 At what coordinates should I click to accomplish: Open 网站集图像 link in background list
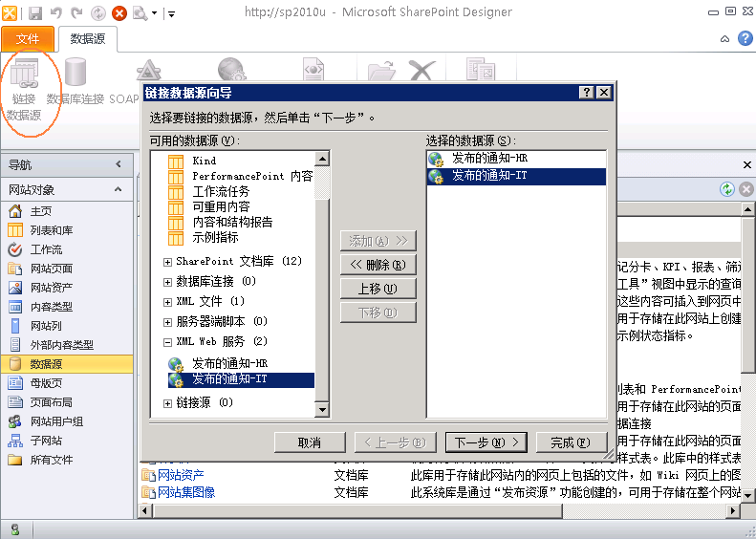pyautogui.click(x=186, y=492)
